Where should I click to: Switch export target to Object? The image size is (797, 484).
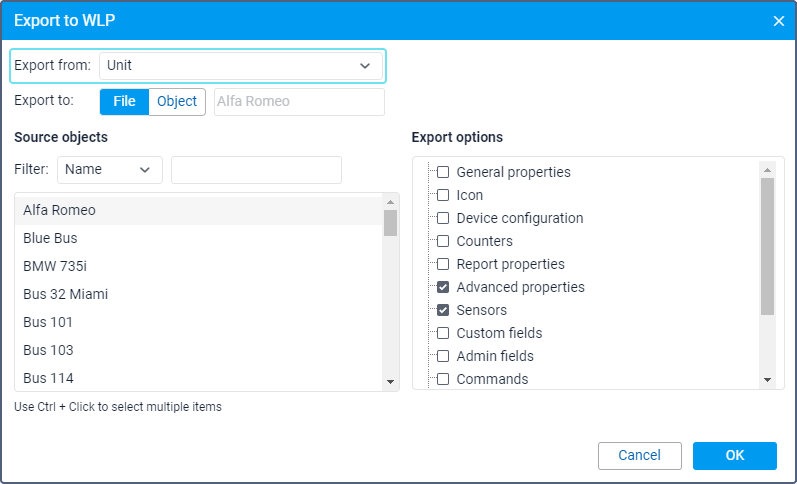[x=177, y=102]
